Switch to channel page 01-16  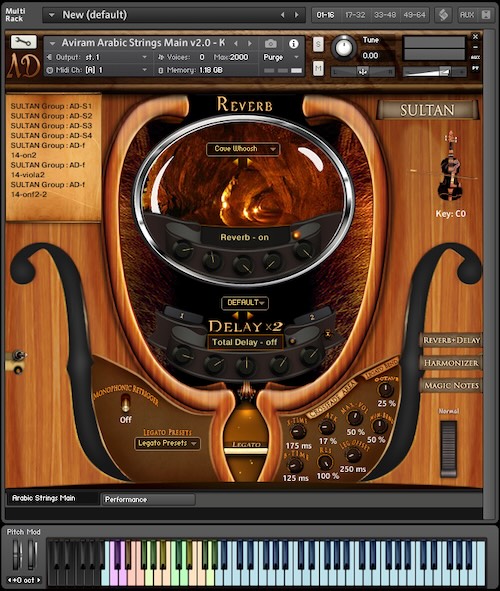point(325,15)
